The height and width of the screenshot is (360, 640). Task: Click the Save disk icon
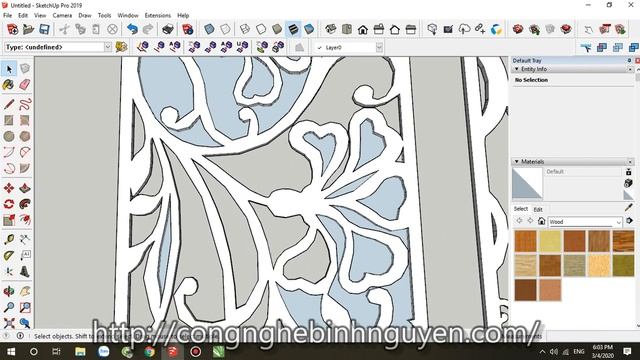pyautogui.click(x=44, y=29)
